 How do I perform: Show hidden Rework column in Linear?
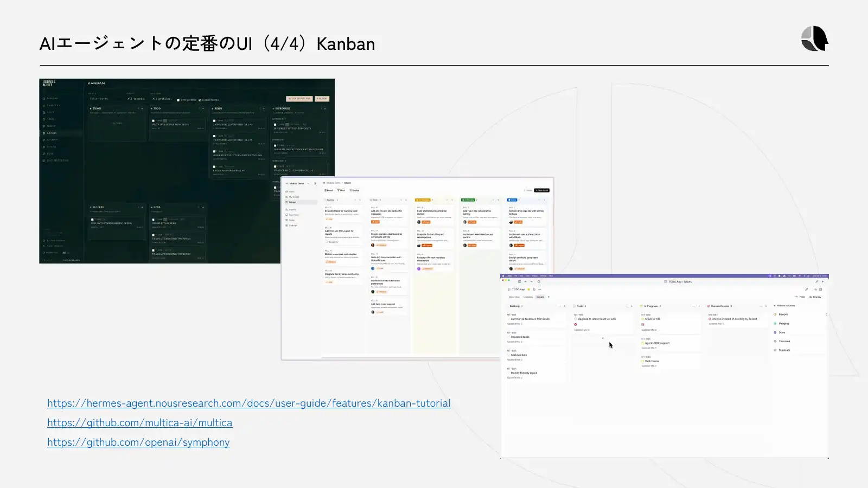pyautogui.click(x=783, y=314)
